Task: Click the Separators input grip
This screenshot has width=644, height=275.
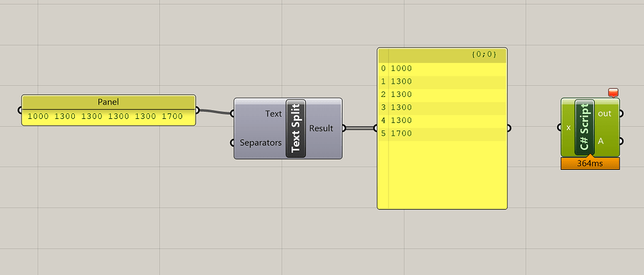Action: point(232,143)
